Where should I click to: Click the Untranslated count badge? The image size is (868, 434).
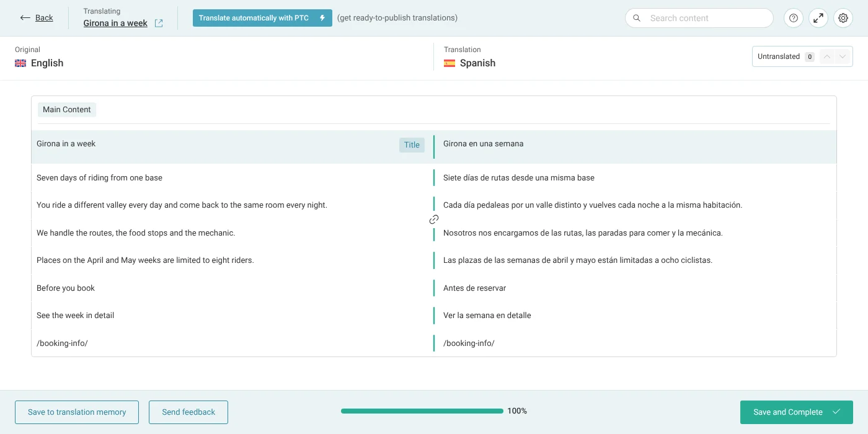[x=809, y=56]
